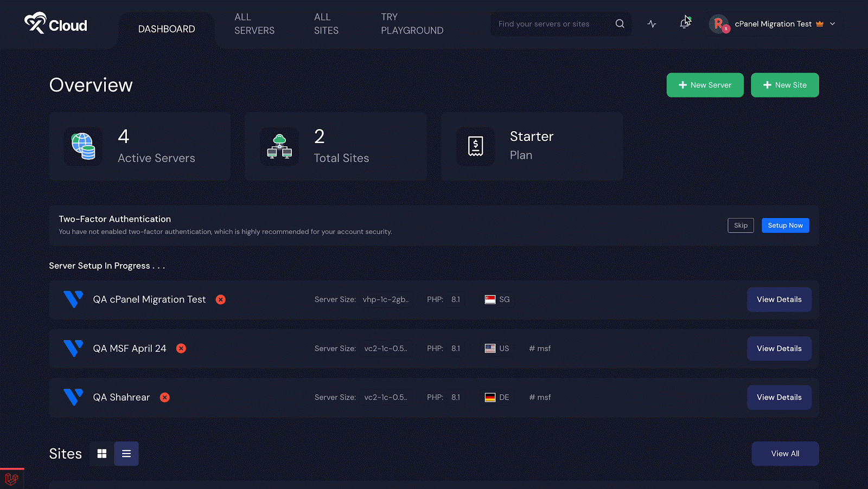Image resolution: width=868 pixels, height=489 pixels.
Task: Navigate to TRY PLAYGROUND
Action: point(412,24)
